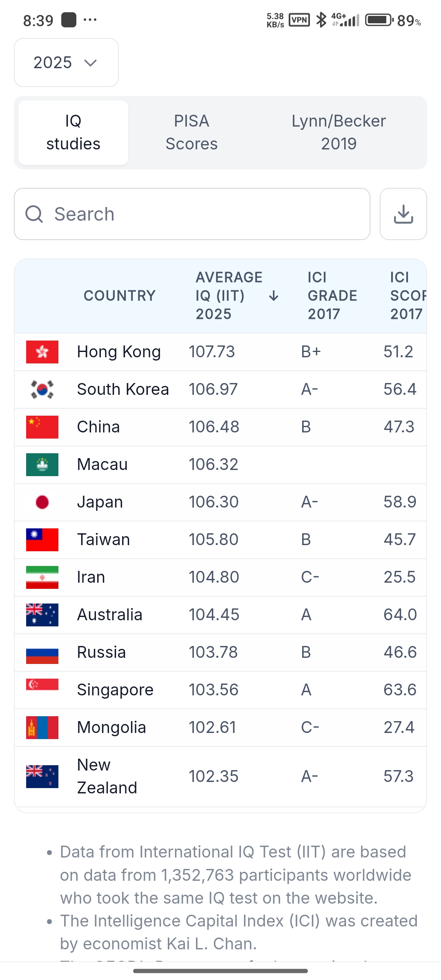This screenshot has width=441, height=980.
Task: Click the Country column header
Action: tap(120, 296)
